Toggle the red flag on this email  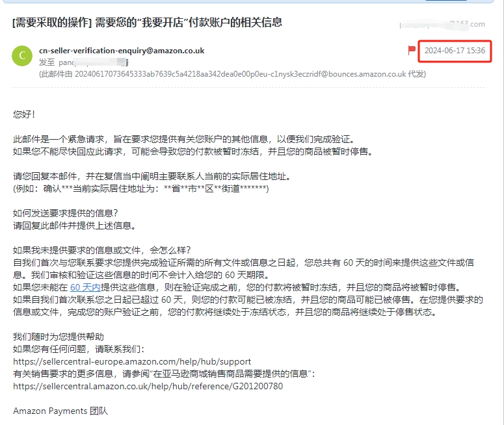pos(412,50)
